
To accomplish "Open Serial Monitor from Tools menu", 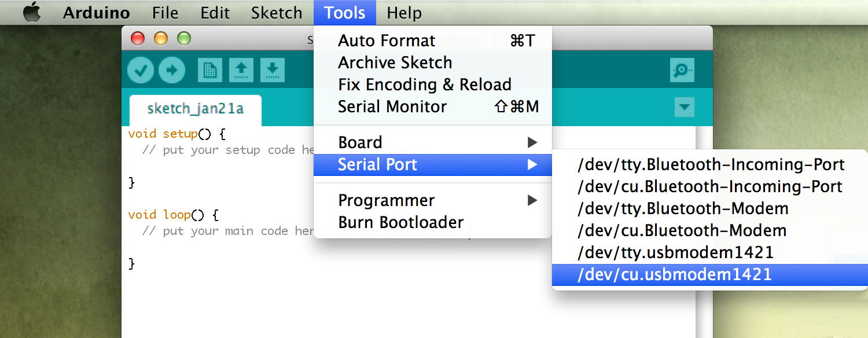I will point(433,106).
